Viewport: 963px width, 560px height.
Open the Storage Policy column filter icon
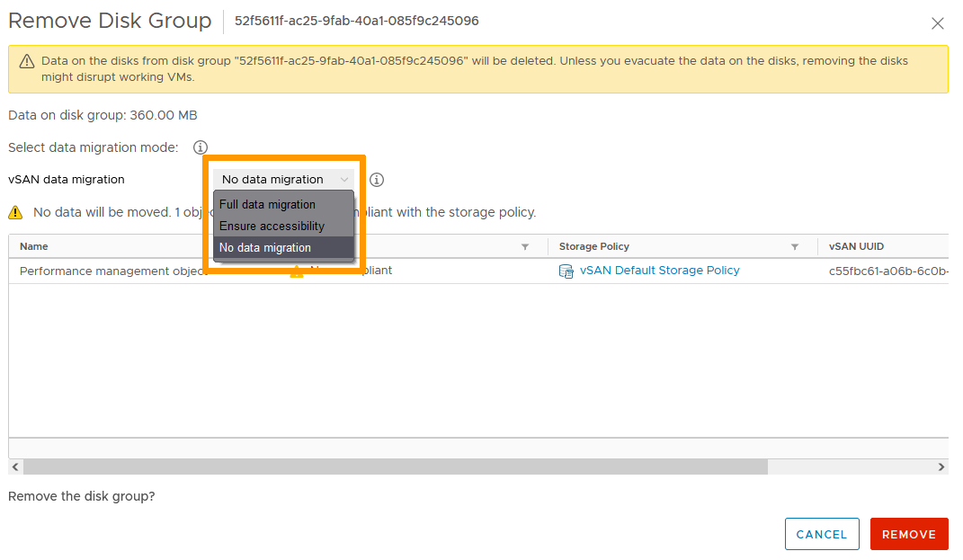tap(794, 246)
